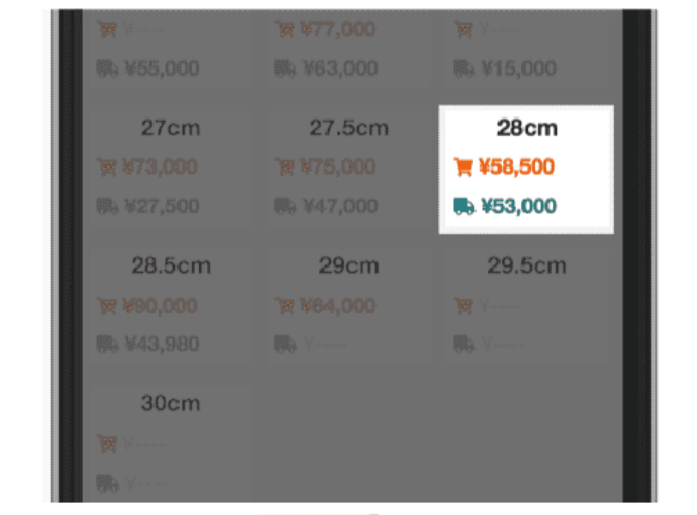Choose the ¥53,000 sell price
Screen dimensions: 697x515
coord(519,206)
